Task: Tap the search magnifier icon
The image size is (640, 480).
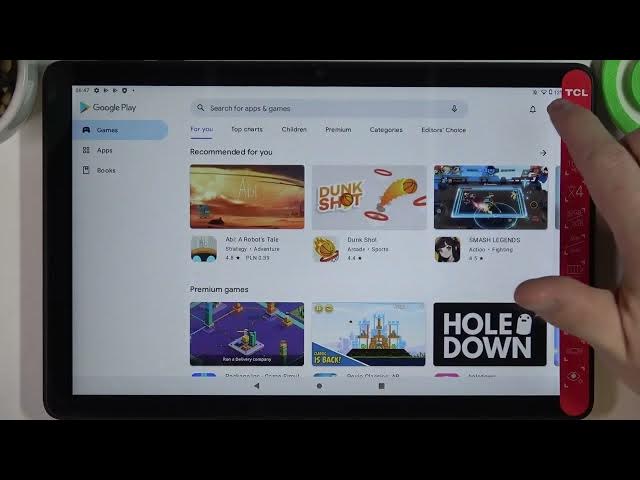Action: point(200,108)
